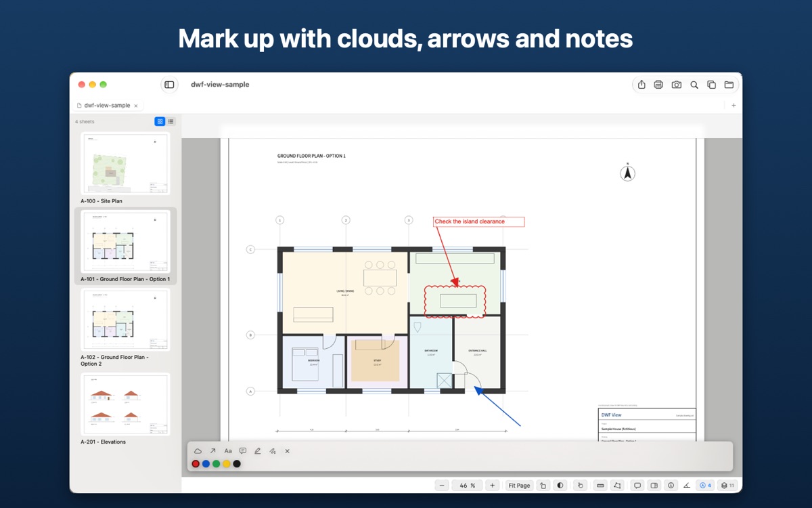Image resolution: width=812 pixels, height=508 pixels.
Task: Open the speech bubble comments icon
Action: coord(637,486)
